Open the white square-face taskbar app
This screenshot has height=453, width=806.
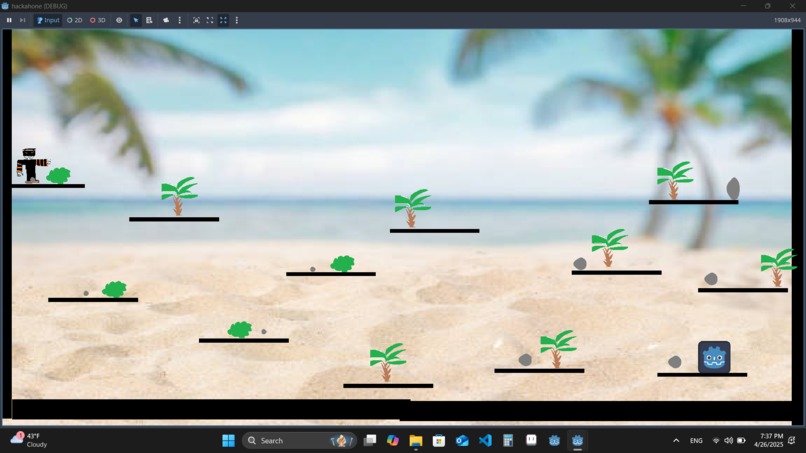coord(531,440)
